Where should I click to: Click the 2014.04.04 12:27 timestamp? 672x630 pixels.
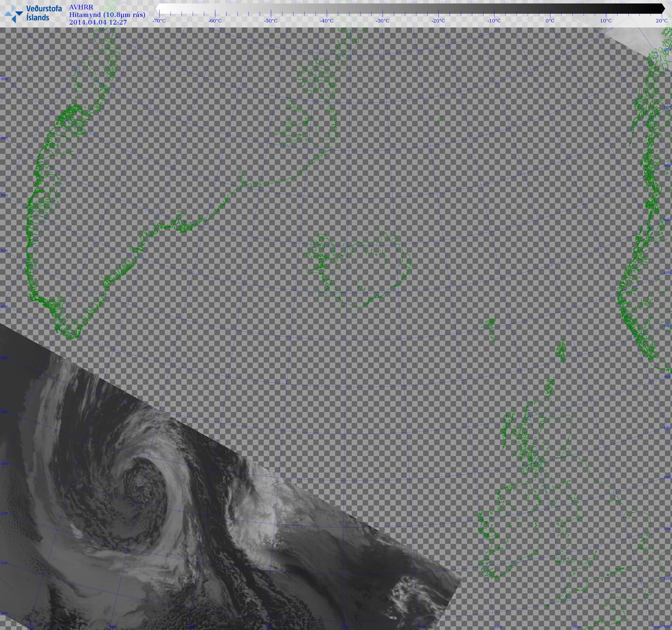[x=98, y=22]
